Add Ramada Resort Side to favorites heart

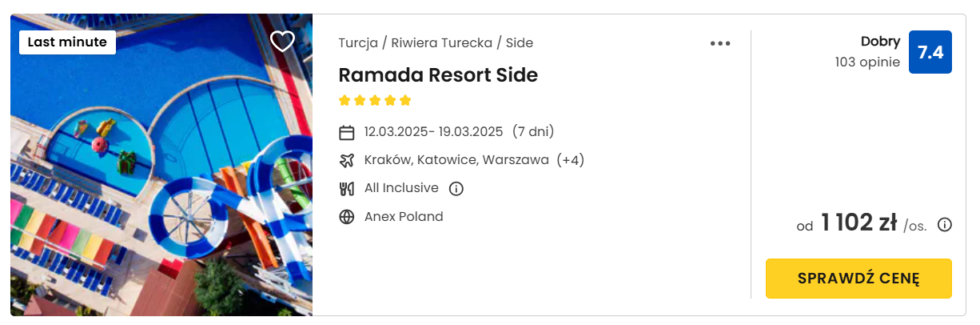click(x=282, y=42)
